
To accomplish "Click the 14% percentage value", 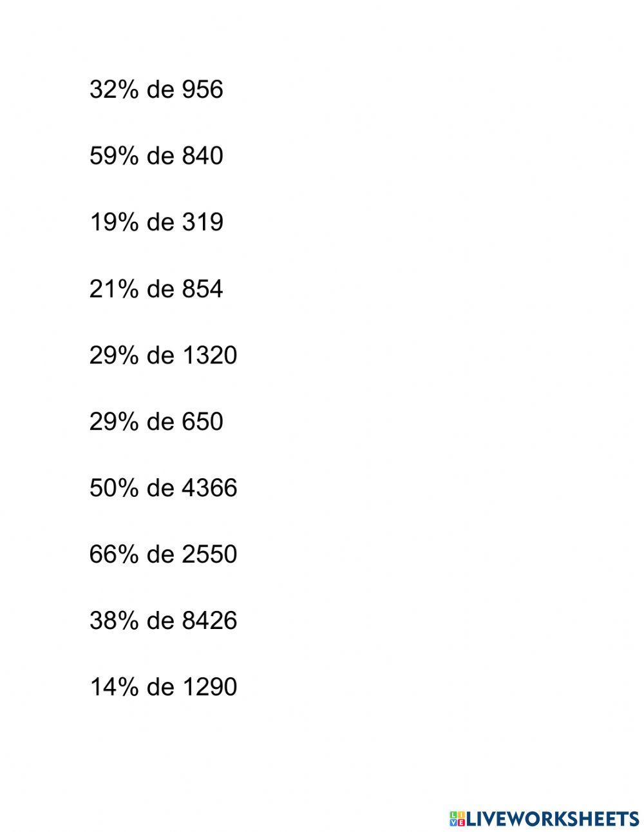I will point(113,687).
